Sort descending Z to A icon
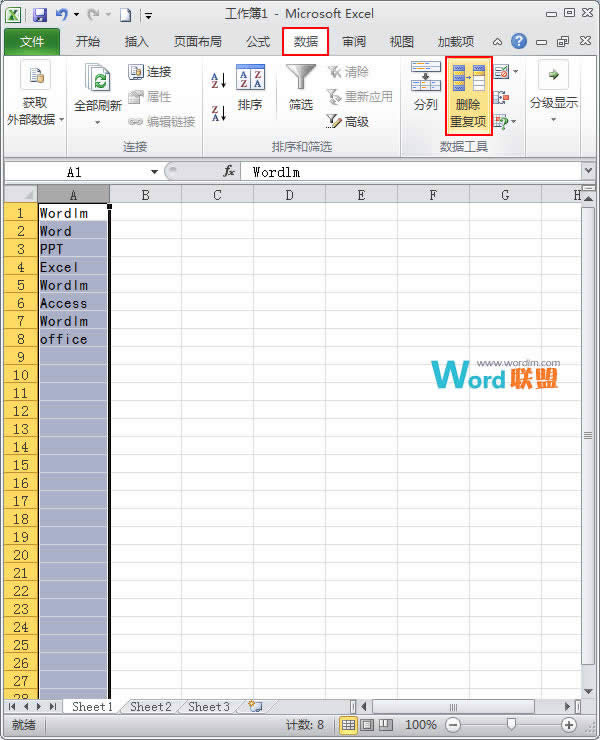Viewport: 600px width, 740px height. click(x=219, y=113)
